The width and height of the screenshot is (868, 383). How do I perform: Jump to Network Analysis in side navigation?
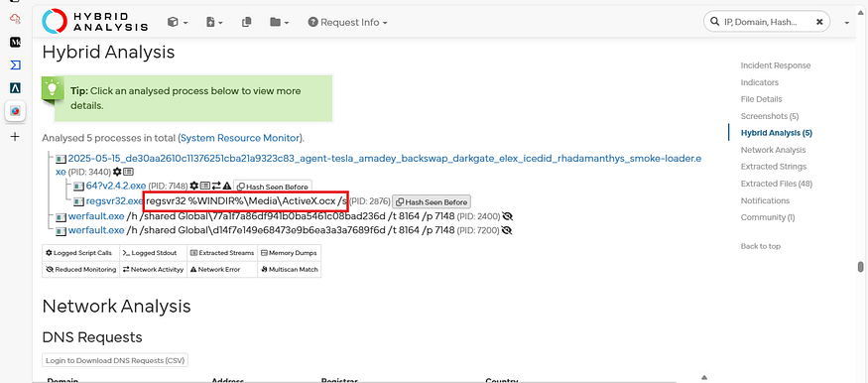point(773,150)
